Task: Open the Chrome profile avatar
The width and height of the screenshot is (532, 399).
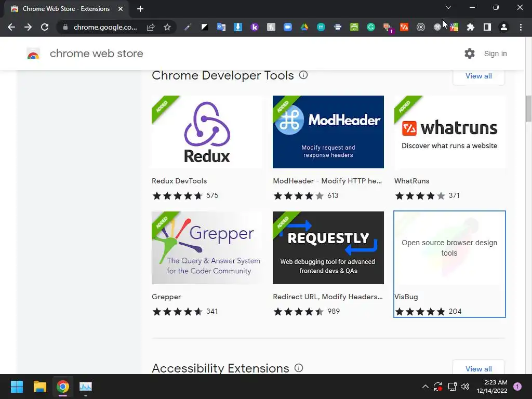Action: [504, 27]
